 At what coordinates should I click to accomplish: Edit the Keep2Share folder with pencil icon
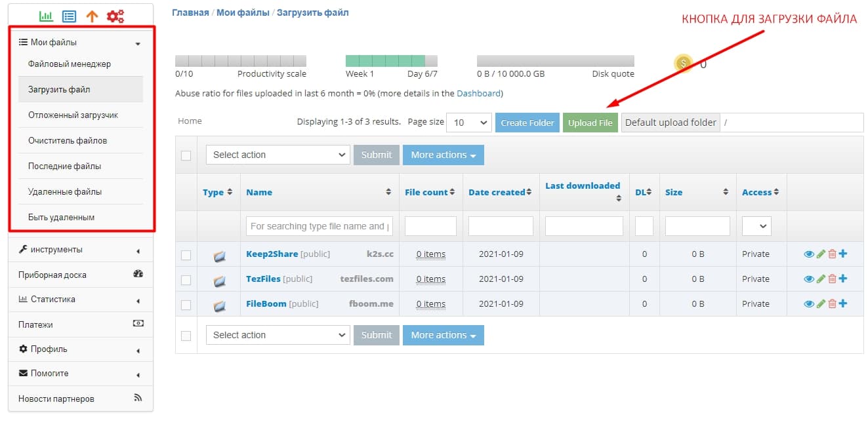821,254
